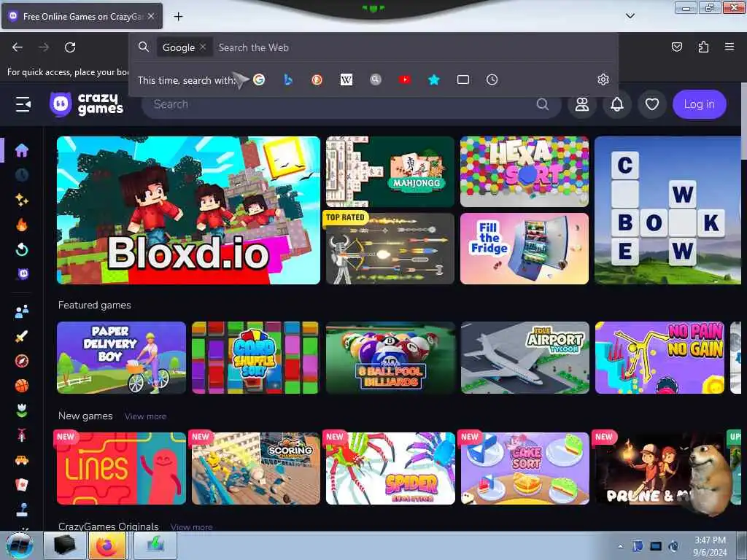This screenshot has height=560, width=747.
Task: Open Originals icon in sidebar
Action: pos(23,274)
